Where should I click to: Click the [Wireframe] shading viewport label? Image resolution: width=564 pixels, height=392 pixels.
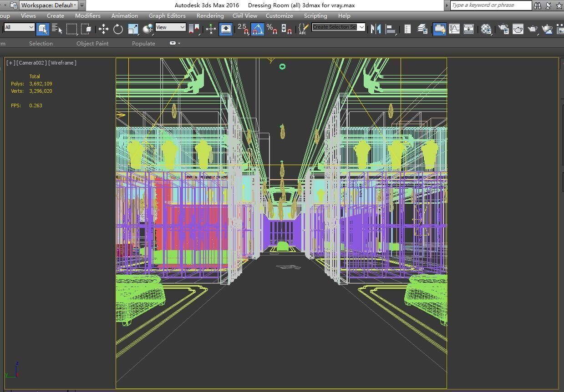point(62,63)
